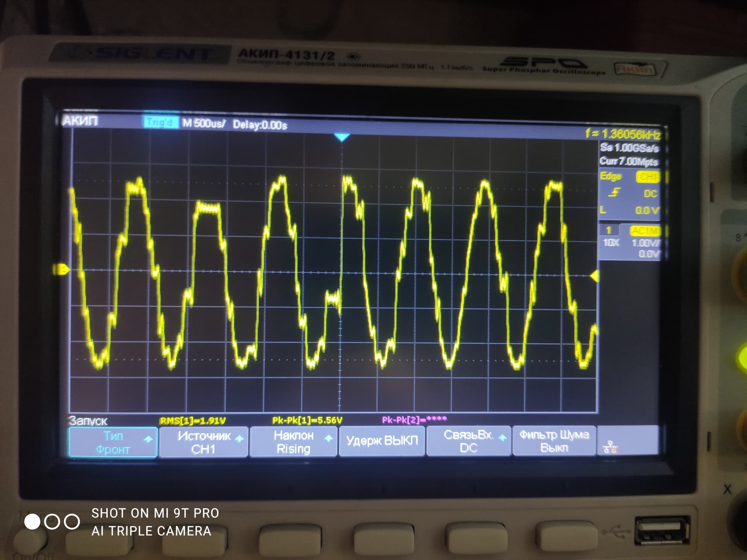This screenshot has width=747, height=560.
Task: Click the RMS[1]=1.91V measurement
Action: 193,420
